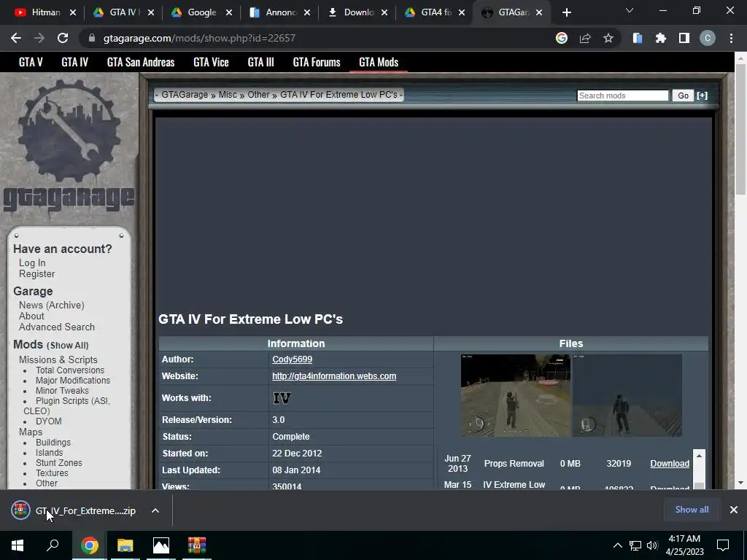This screenshot has width=747, height=560.
Task: Click Show All mods link
Action: [69, 345]
